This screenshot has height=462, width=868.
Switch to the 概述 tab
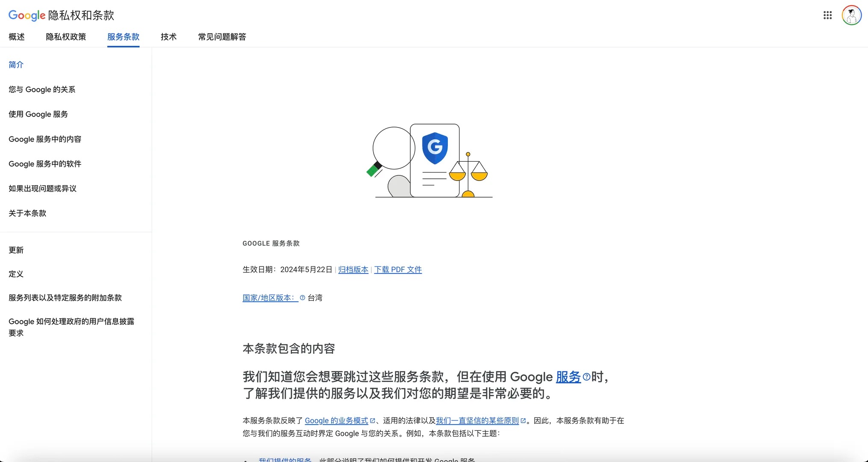(17, 37)
